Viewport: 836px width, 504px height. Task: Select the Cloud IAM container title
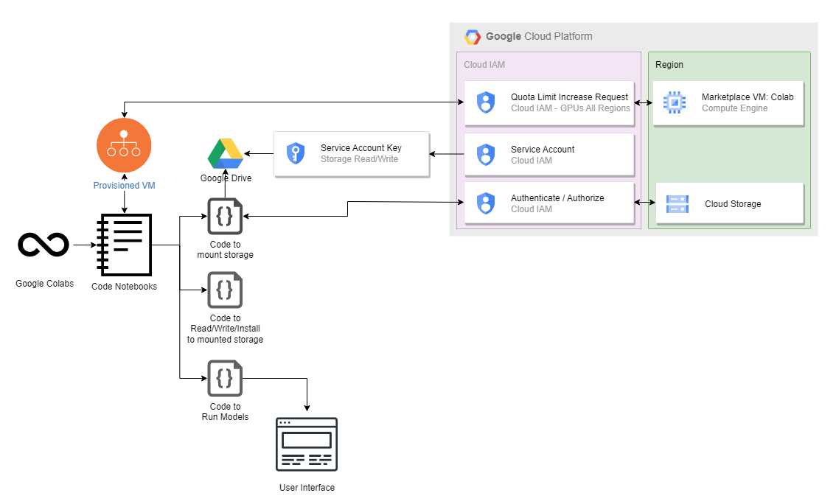[484, 65]
